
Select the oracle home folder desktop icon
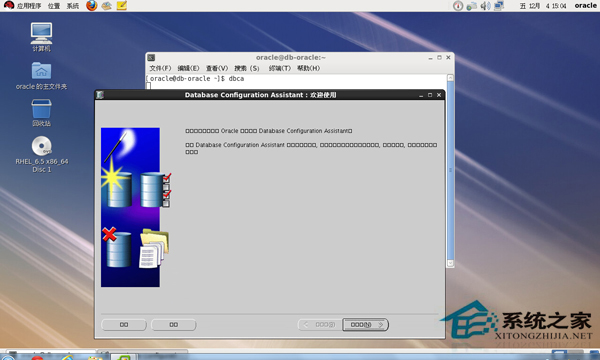41,76
